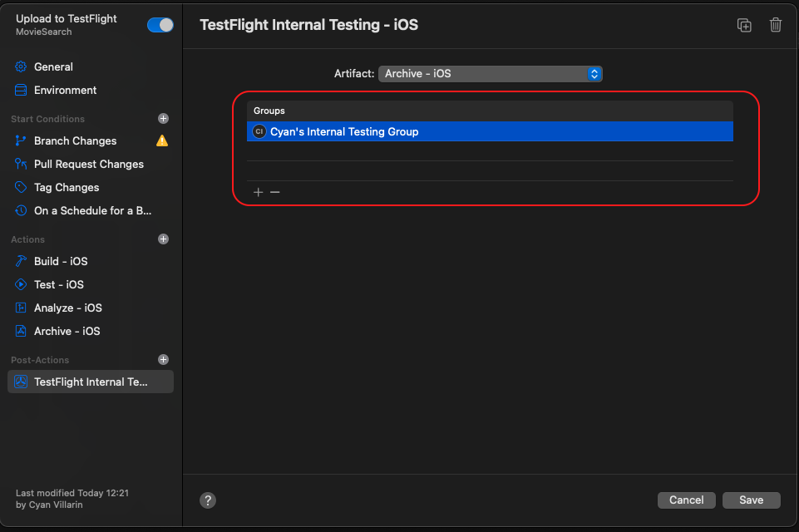Click the duplicate post-action icon
799x532 pixels.
(744, 25)
